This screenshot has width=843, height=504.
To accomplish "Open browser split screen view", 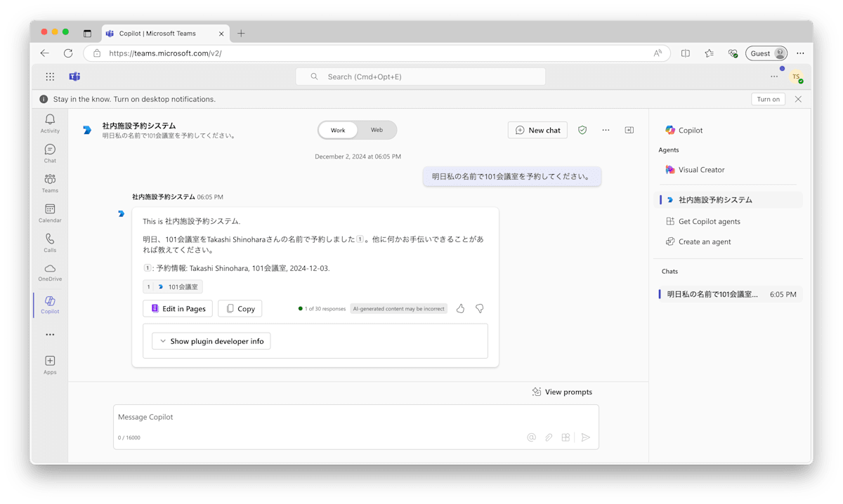I will pos(686,53).
